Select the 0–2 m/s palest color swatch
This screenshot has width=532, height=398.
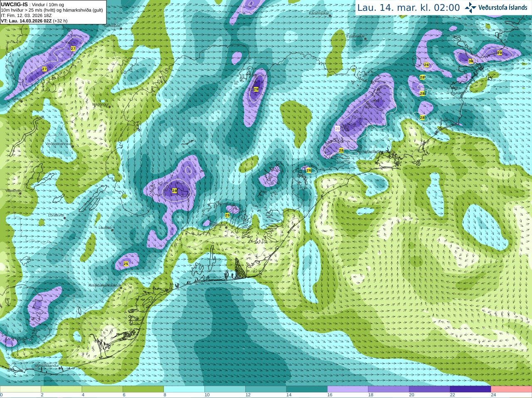pos(20,389)
